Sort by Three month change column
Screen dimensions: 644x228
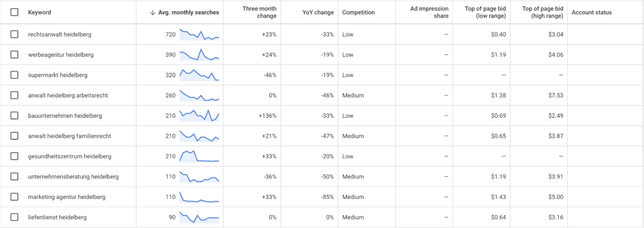(x=259, y=12)
